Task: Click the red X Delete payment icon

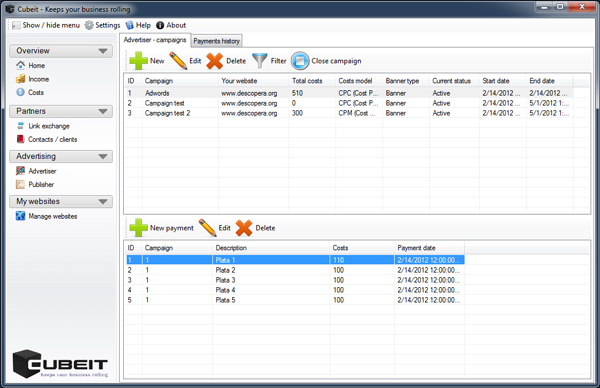Action: click(244, 228)
